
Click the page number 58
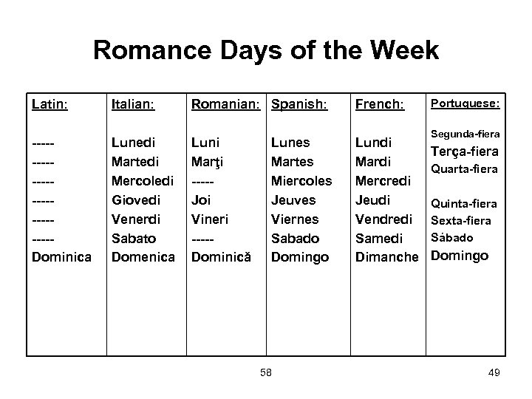click(x=266, y=373)
